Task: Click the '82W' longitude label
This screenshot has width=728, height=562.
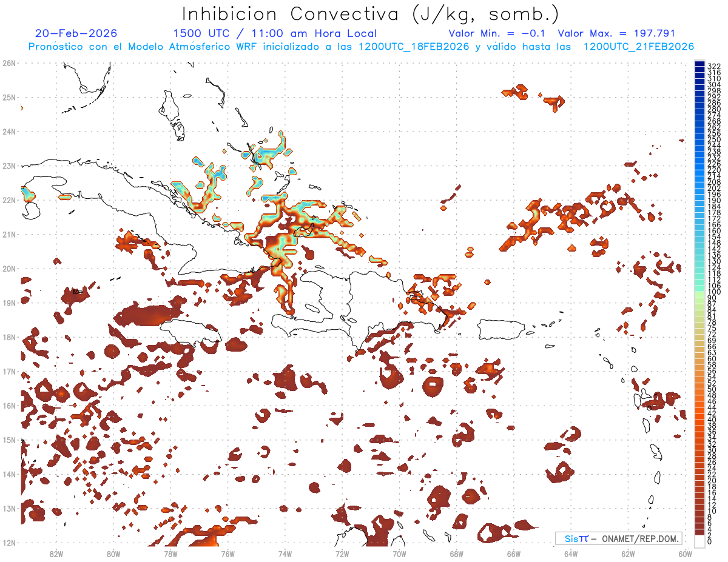Action: tap(56, 553)
